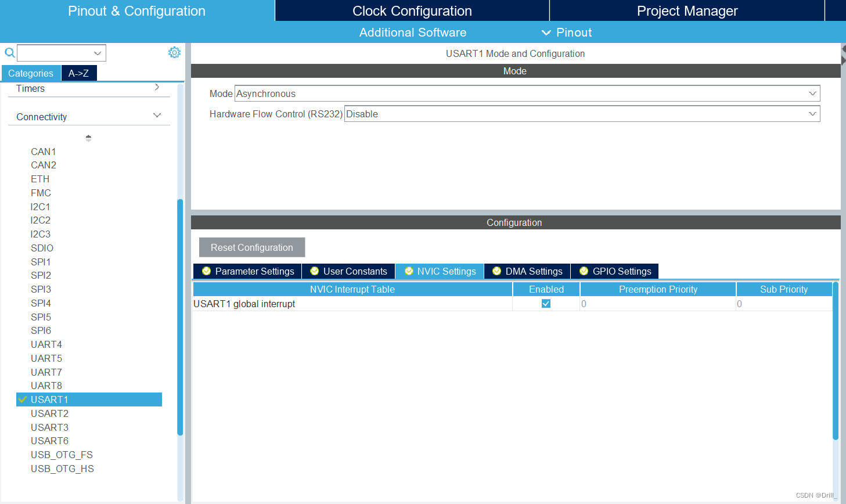Screen dimensions: 846x504
Task: Click the Enabled column header
Action: 546,289
